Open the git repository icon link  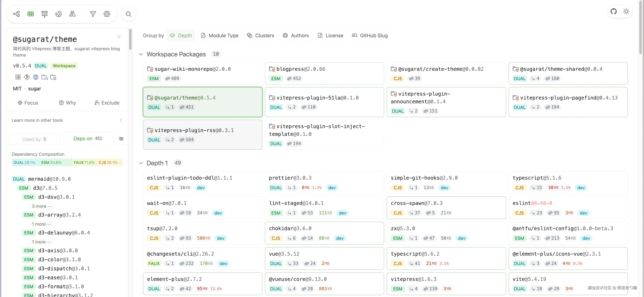coord(27,77)
